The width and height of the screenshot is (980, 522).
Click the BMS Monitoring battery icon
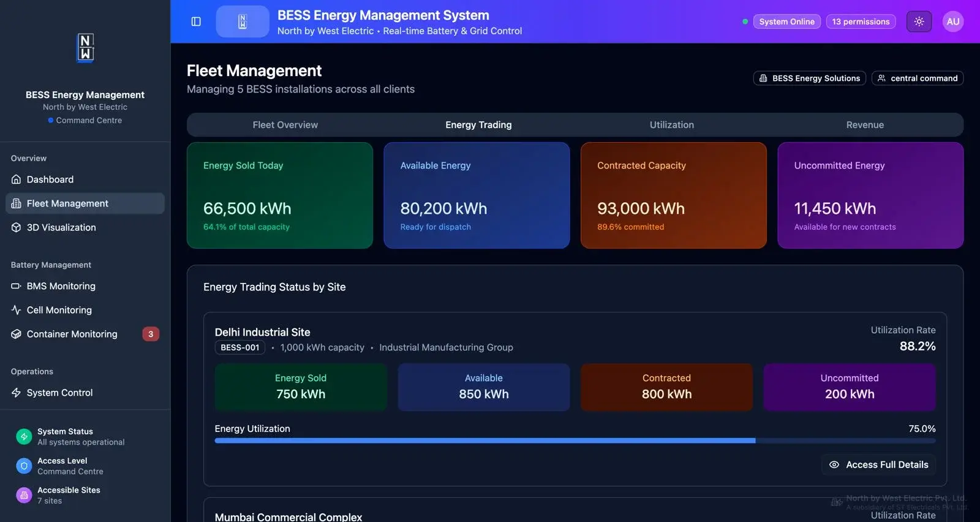coord(17,286)
